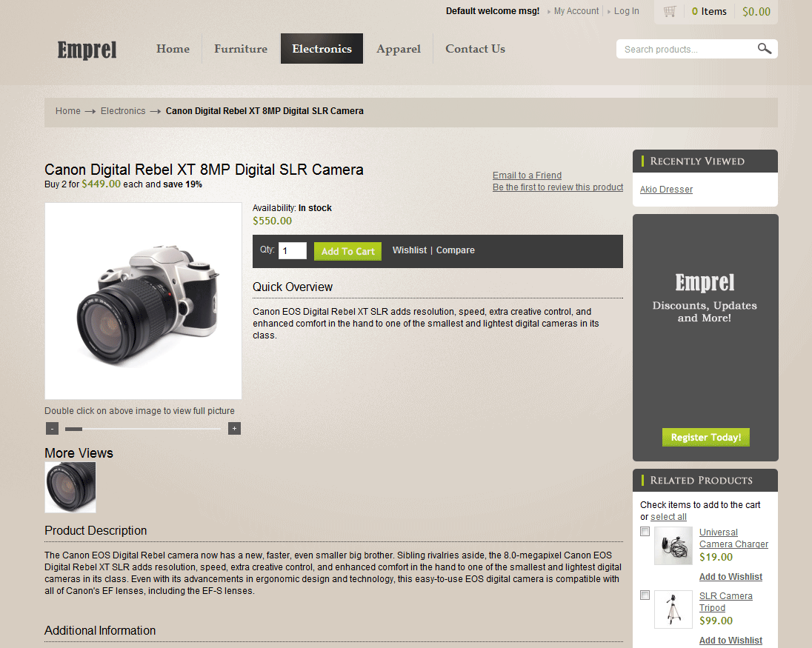The image size is (812, 648).
Task: Open the SLR Camera Tripod thumbnail
Action: [x=673, y=609]
